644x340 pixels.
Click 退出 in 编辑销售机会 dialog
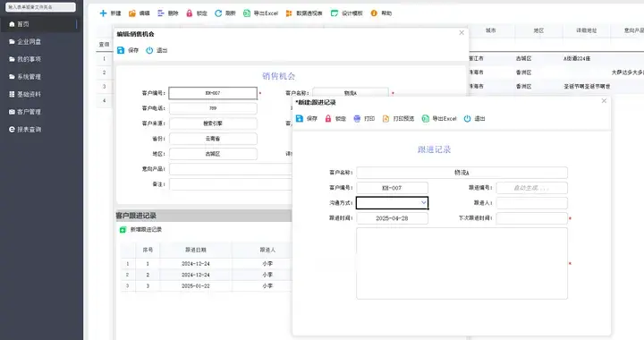(157, 50)
